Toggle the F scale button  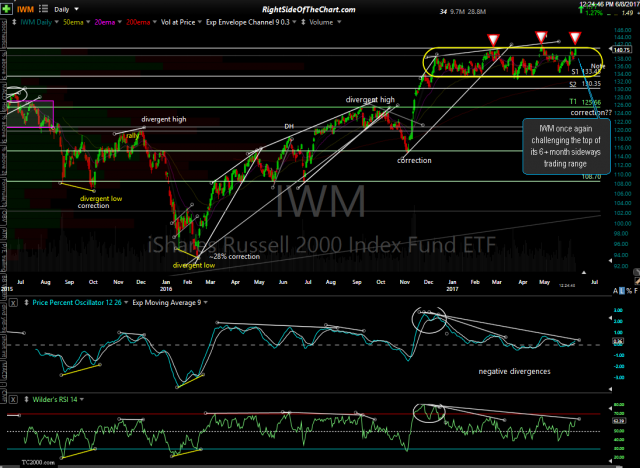point(636,291)
